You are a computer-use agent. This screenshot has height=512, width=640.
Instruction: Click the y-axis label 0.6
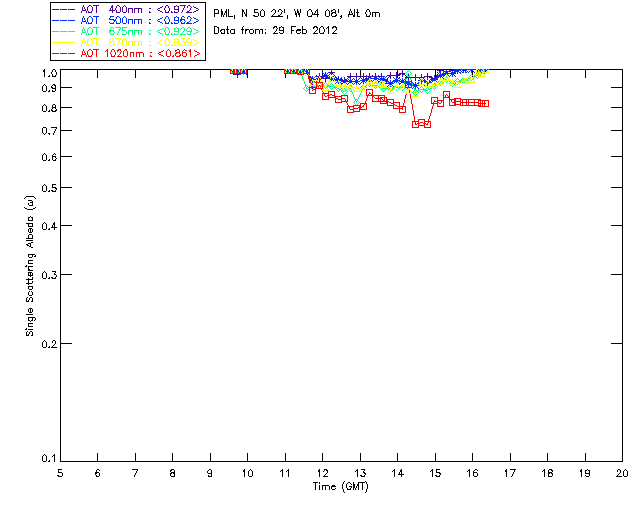pyautogui.click(x=49, y=157)
